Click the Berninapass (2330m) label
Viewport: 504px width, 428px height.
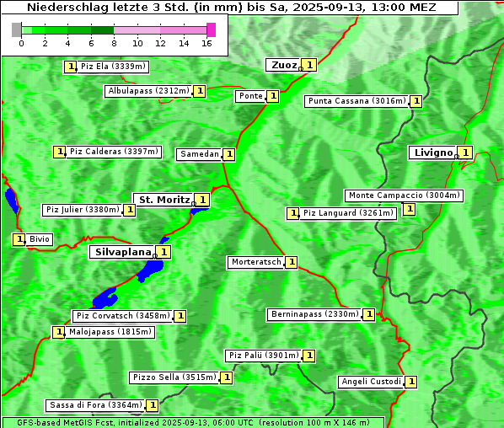coord(314,314)
